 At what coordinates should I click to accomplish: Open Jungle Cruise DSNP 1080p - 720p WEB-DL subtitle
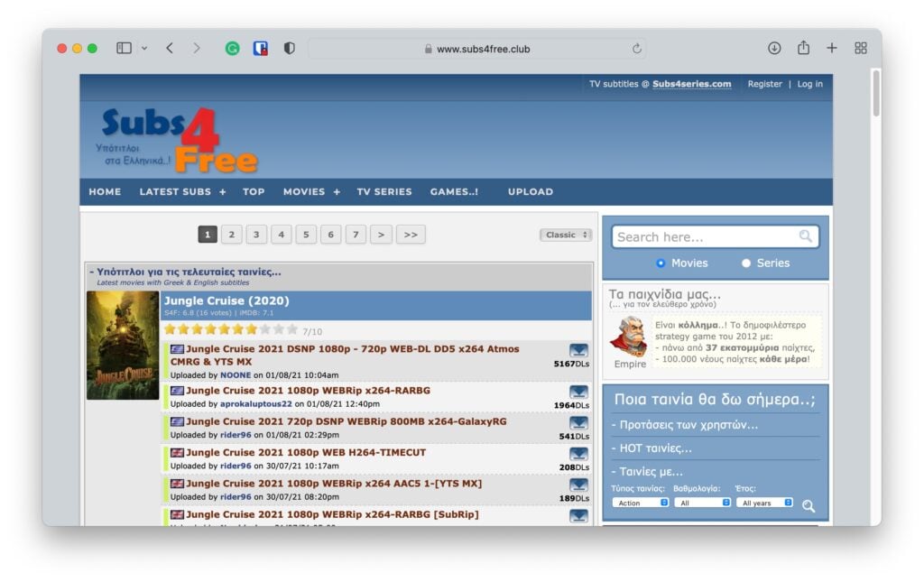[x=345, y=356]
